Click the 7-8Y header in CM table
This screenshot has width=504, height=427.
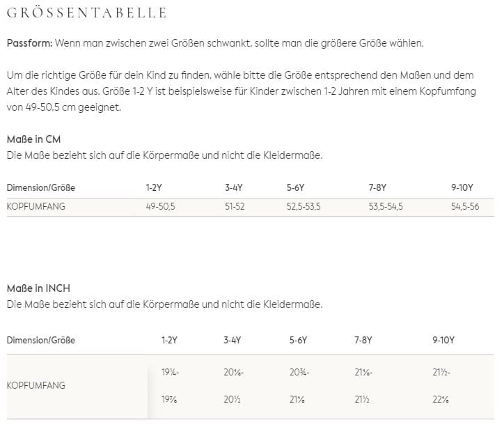pyautogui.click(x=379, y=187)
